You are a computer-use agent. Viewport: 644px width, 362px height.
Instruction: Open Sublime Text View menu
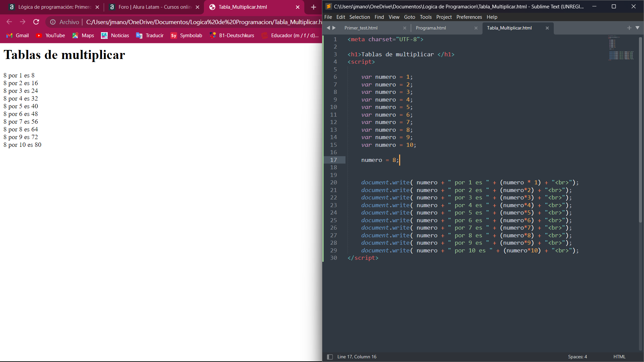click(394, 17)
